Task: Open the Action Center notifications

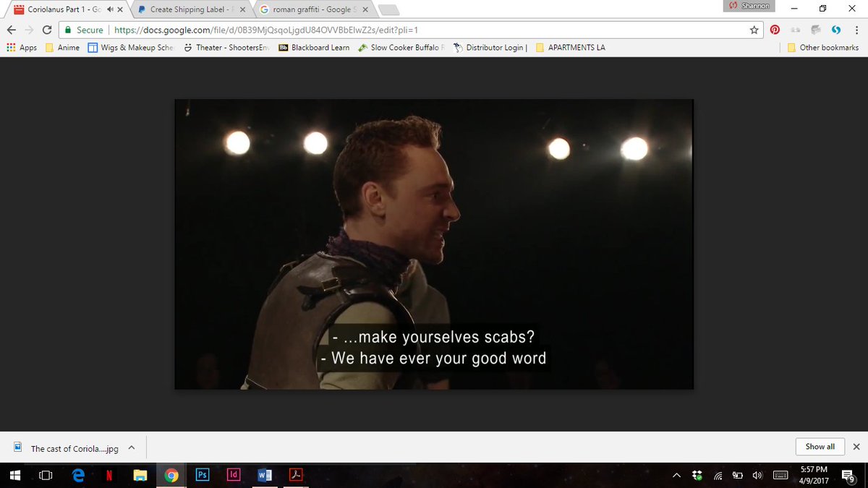Action: 848,475
